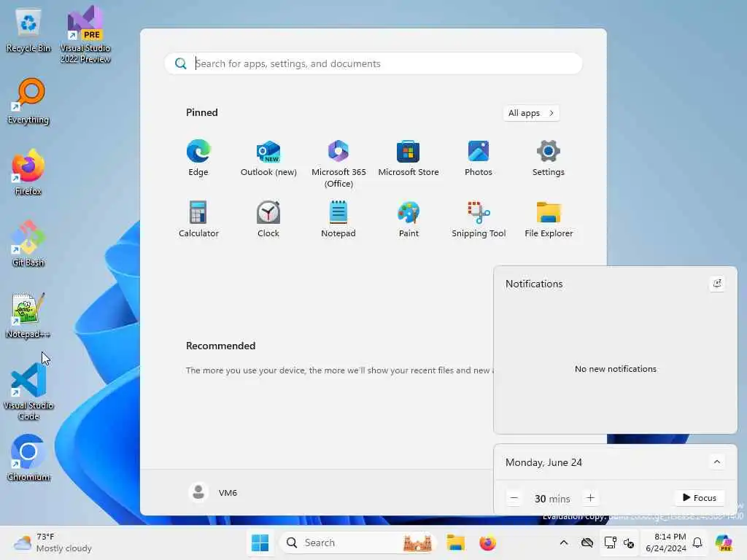Image resolution: width=747 pixels, height=560 pixels.
Task: Decrease focus time with minus button
Action: pos(514,498)
